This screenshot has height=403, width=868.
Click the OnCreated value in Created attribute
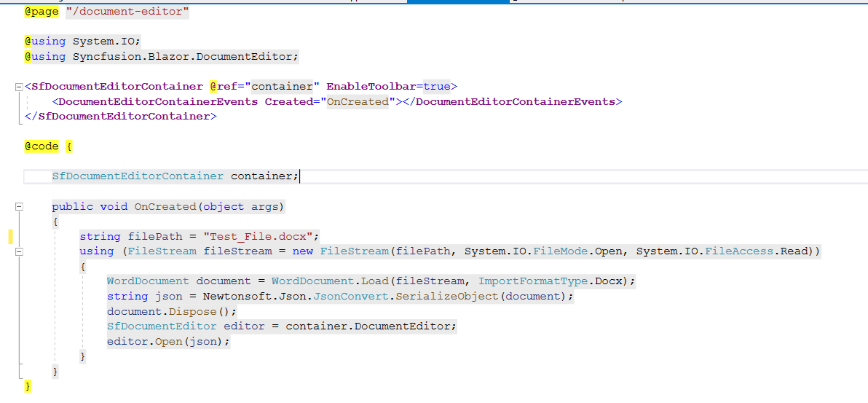[x=358, y=101]
